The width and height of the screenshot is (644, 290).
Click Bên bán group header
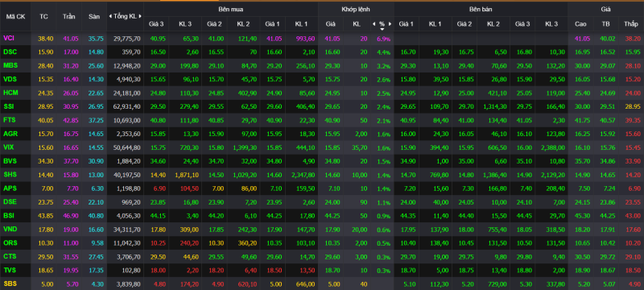click(481, 9)
